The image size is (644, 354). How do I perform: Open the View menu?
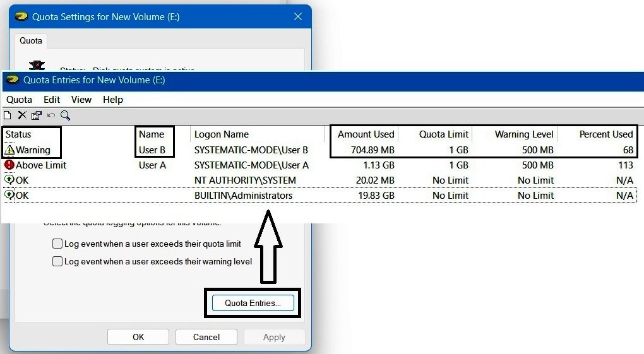tap(81, 99)
